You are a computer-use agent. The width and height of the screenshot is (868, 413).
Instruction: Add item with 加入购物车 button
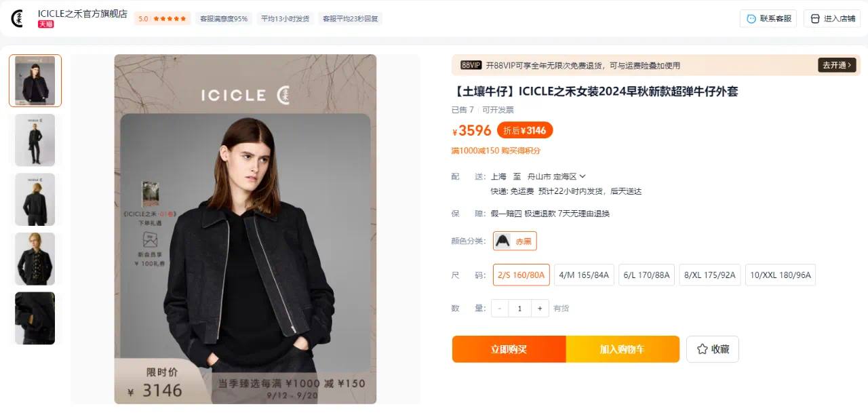(623, 349)
